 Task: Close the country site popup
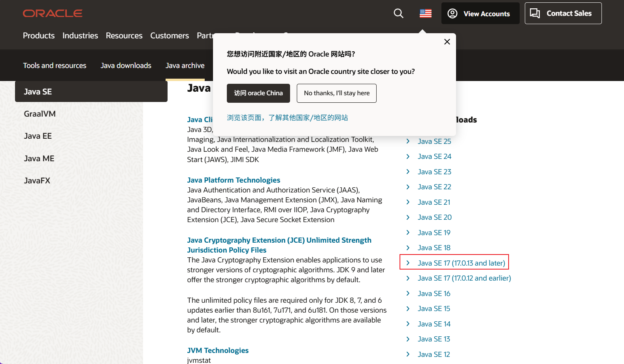point(447,41)
